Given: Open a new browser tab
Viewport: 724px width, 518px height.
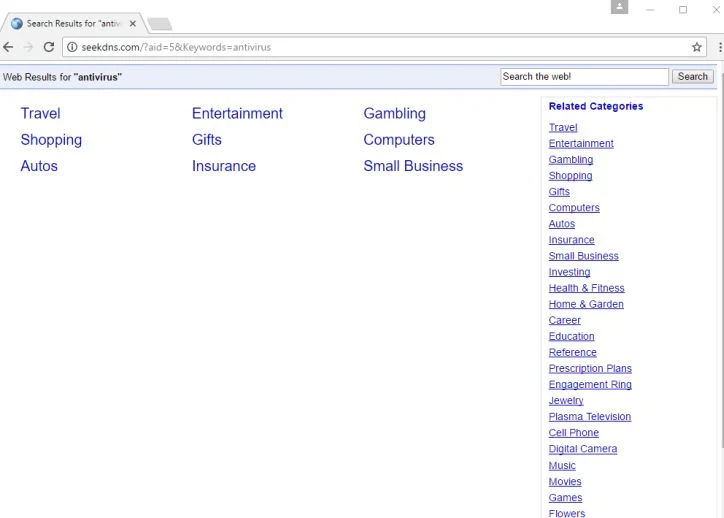Looking at the screenshot, I should [x=160, y=24].
